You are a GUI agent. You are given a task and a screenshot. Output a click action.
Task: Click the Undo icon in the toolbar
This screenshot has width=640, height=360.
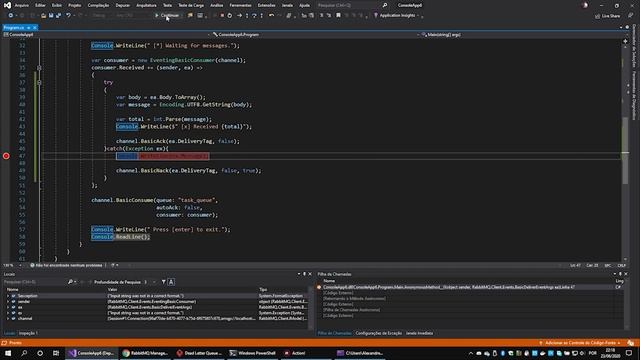[x=68, y=16]
